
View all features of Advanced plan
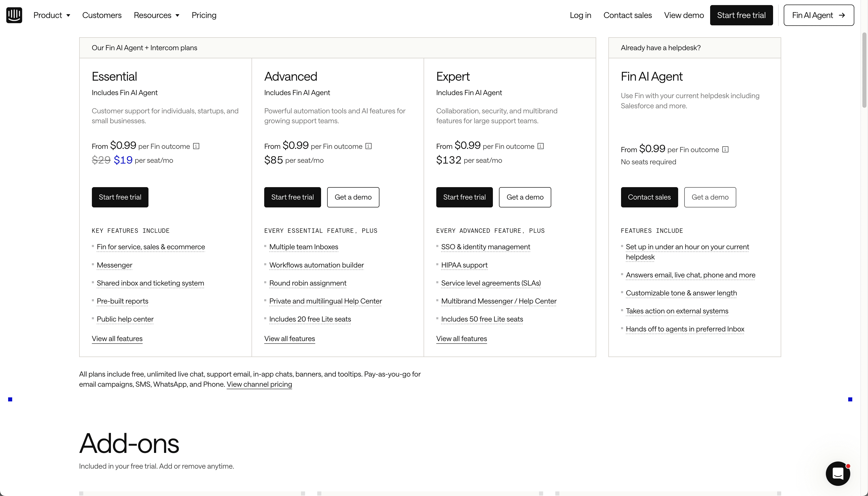[290, 339]
